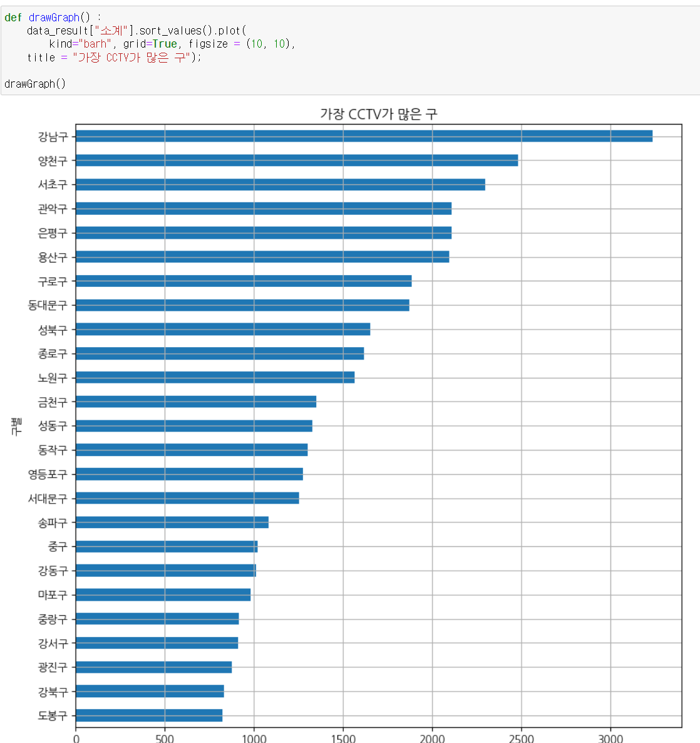Select the 금천구 axis label
Image resolution: width=700 pixels, height=743 pixels.
point(53,402)
